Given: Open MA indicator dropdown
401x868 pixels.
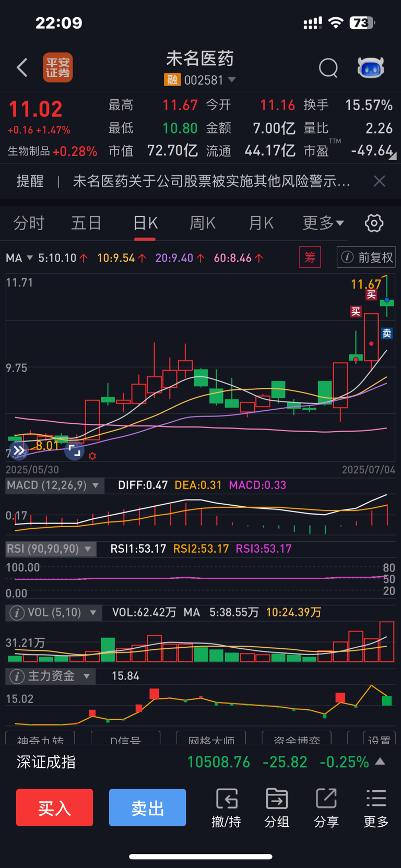Looking at the screenshot, I should 19,258.
